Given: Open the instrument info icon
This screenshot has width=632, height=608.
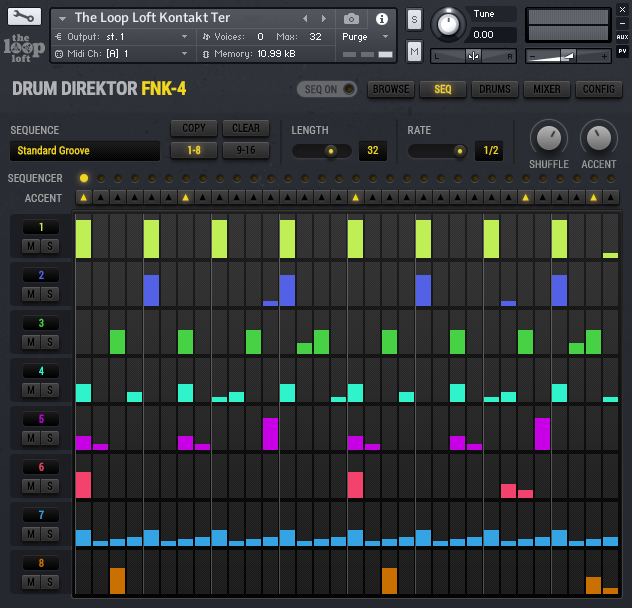Looking at the screenshot, I should [x=381, y=18].
